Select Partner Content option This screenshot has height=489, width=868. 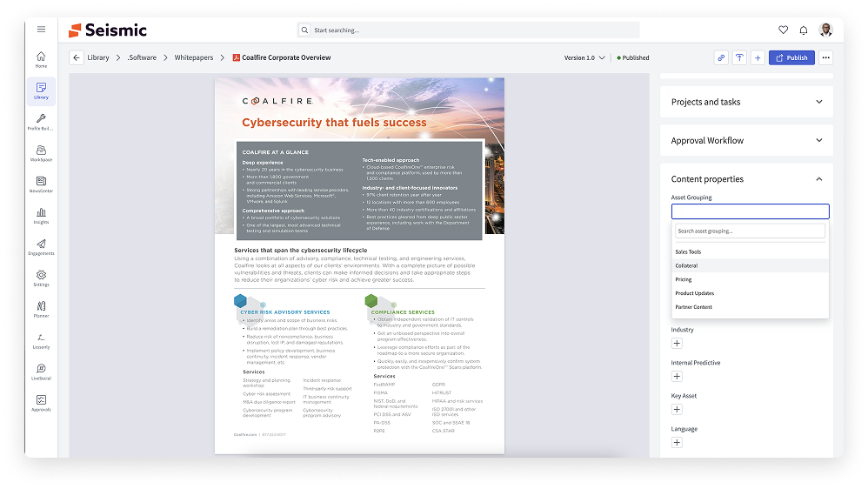tap(750, 307)
